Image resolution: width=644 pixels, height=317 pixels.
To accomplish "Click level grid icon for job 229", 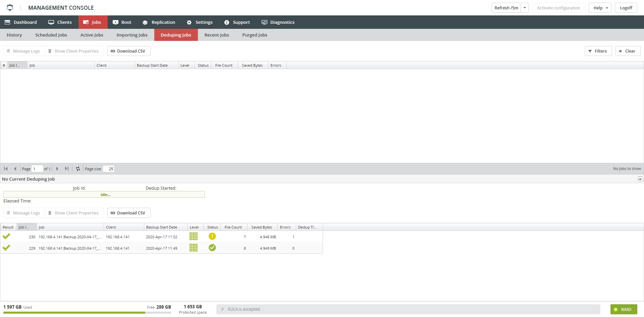I will point(194,248).
